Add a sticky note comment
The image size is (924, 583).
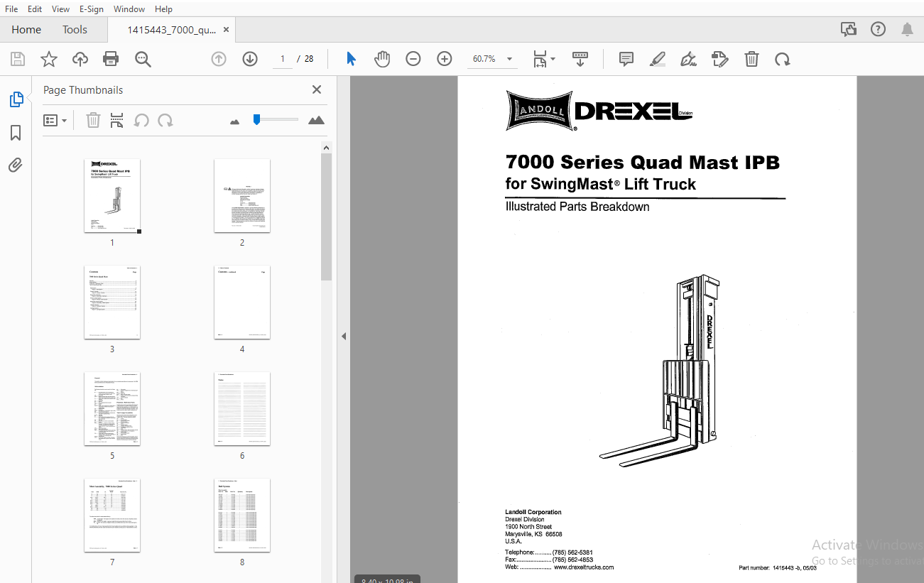point(626,59)
